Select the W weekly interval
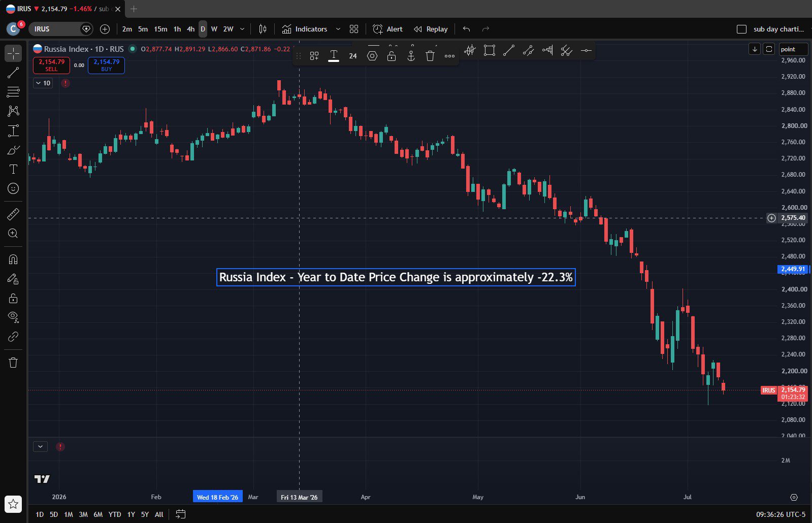812x523 pixels. 214,29
